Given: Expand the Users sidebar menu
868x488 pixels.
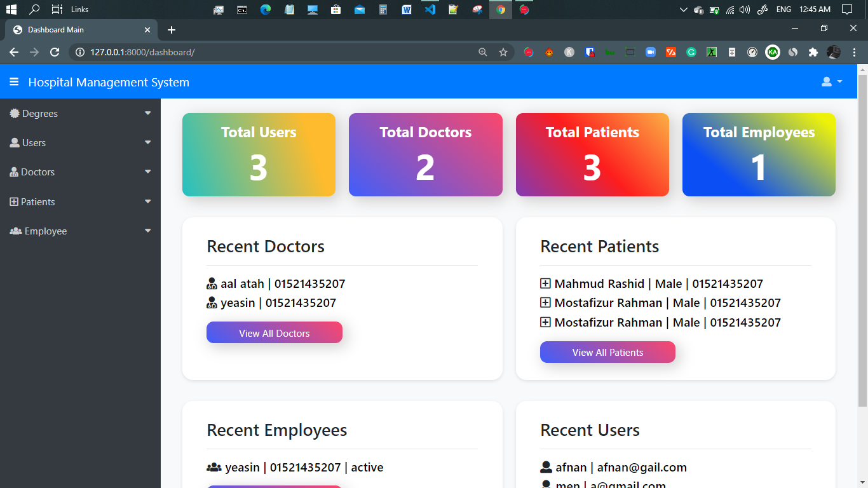Looking at the screenshot, I should [80, 143].
